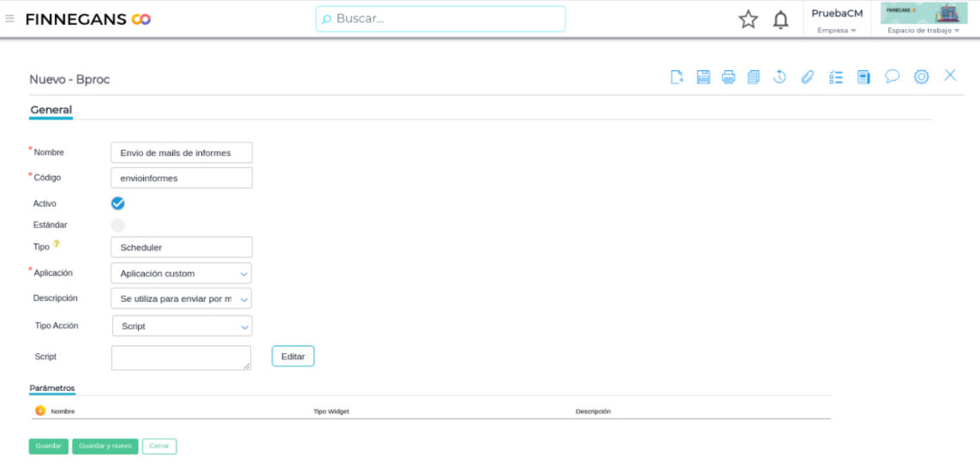Click the Nombre input field
Screen dimensions: 980x466
(181, 153)
